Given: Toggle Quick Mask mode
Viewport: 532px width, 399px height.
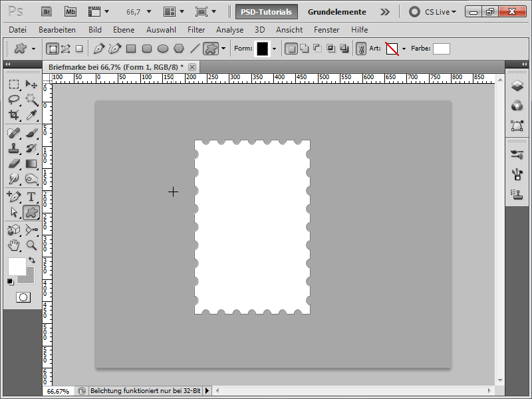Looking at the screenshot, I should tap(23, 297).
